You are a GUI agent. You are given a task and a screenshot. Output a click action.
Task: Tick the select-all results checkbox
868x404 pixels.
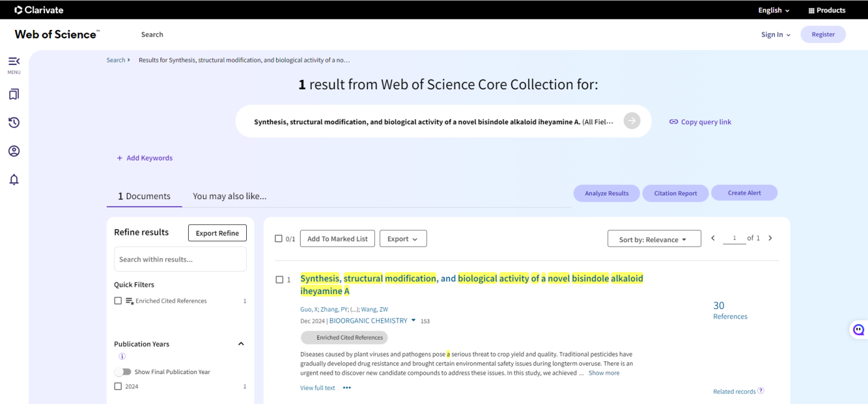point(279,239)
